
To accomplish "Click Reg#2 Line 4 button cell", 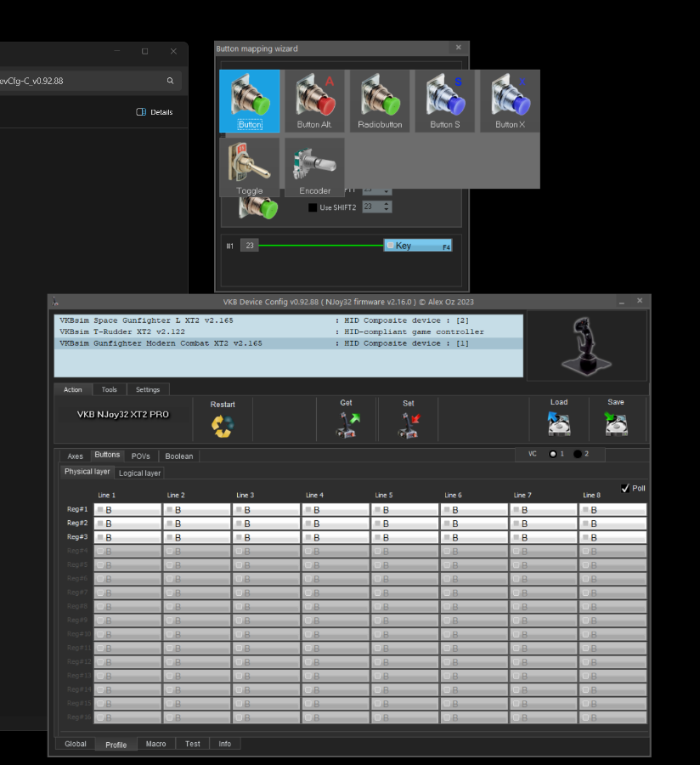I will coord(336,524).
